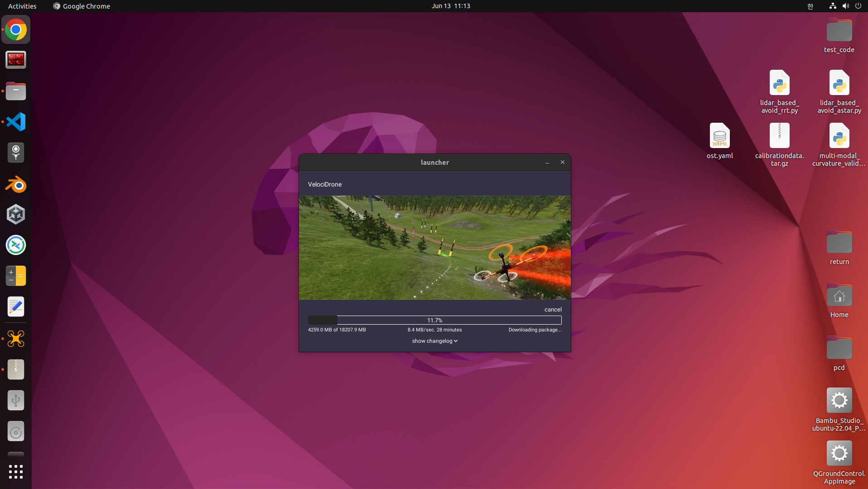868x489 pixels.
Task: Open the disc drive icon in dock
Action: (16, 431)
